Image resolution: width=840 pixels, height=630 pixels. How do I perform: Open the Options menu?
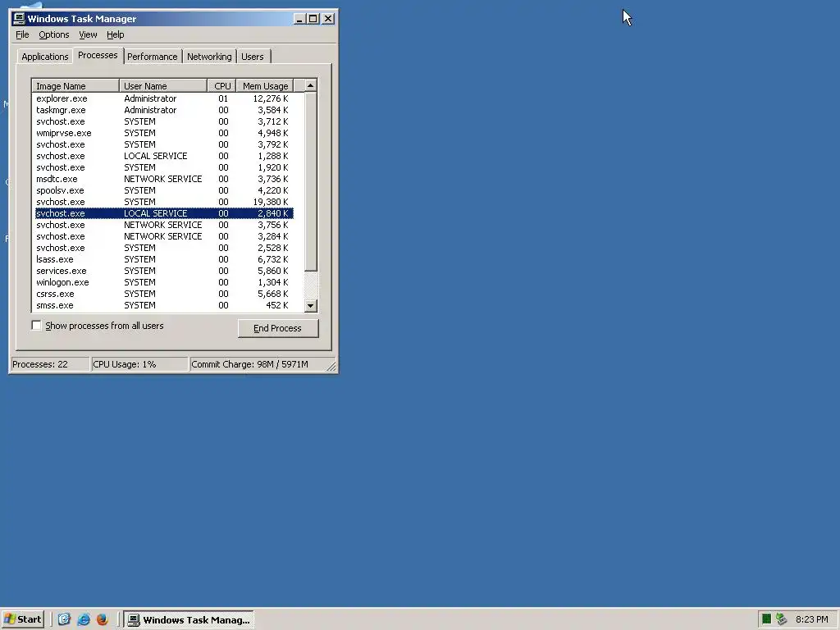[x=53, y=34]
